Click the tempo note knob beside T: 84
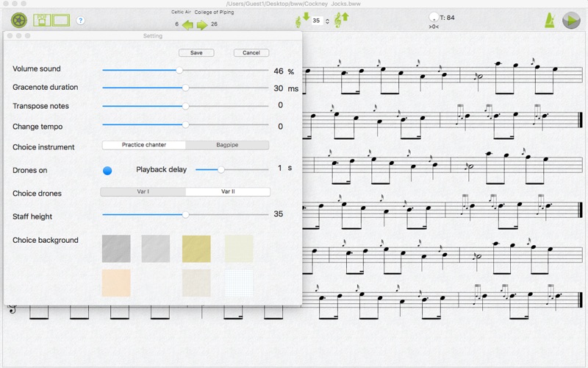 pyautogui.click(x=434, y=17)
